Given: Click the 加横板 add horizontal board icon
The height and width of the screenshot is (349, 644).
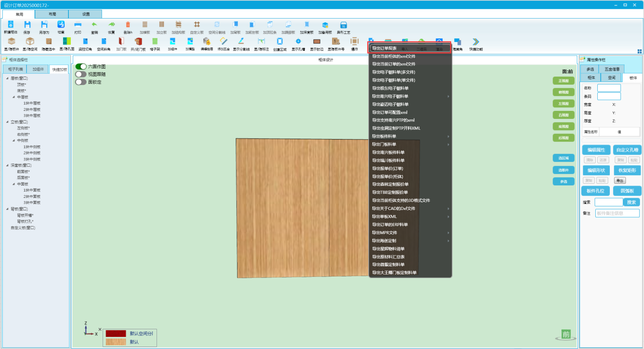Looking at the screenshot, I should point(145,25).
